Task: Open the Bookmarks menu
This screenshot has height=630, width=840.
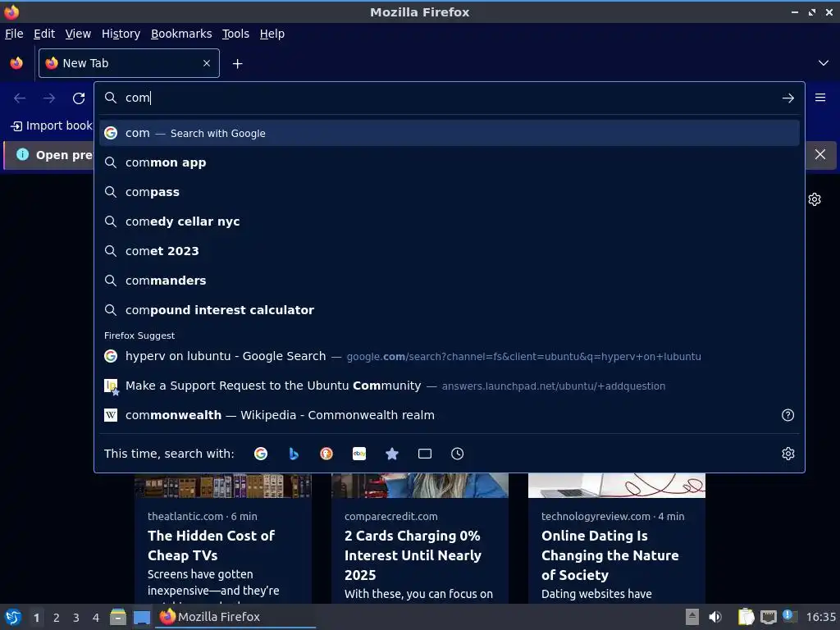Action: point(181,34)
